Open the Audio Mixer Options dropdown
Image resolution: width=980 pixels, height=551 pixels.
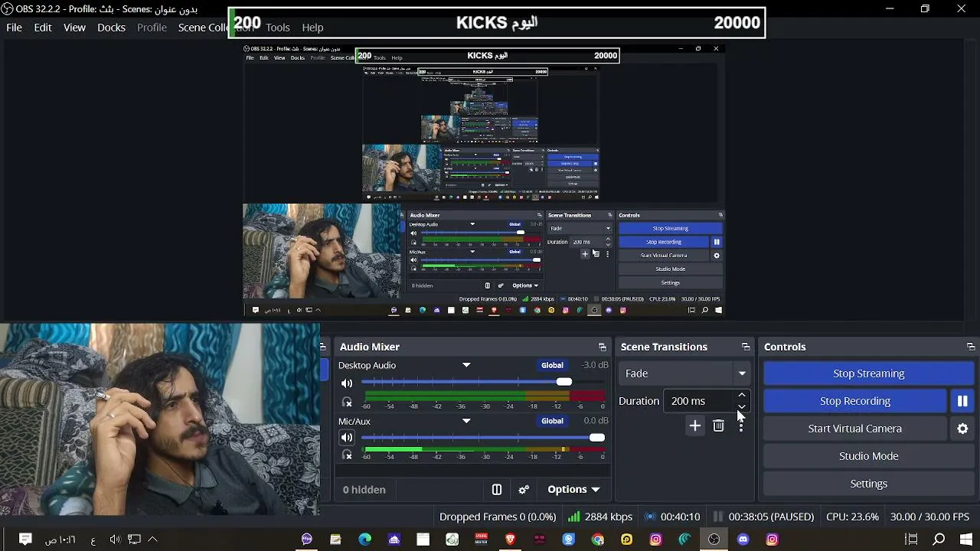(x=573, y=490)
